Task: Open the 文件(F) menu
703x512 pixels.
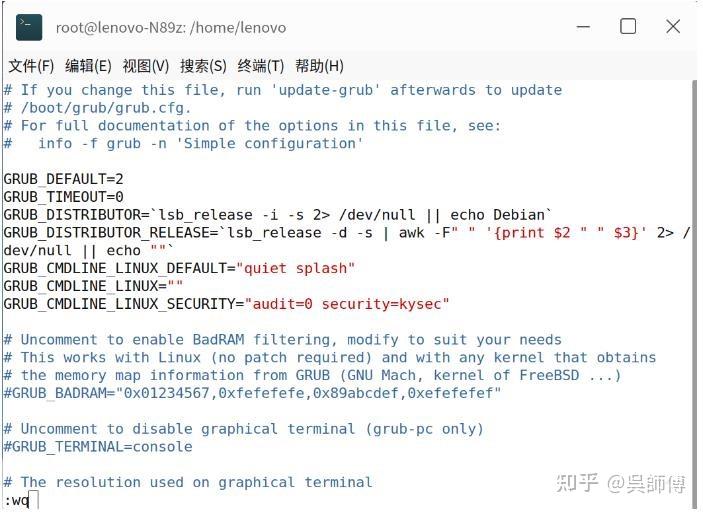Action: (x=31, y=66)
